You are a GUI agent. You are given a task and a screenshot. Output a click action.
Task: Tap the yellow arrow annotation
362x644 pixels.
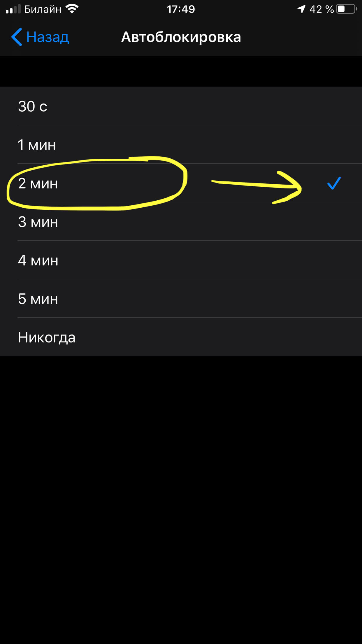tap(256, 187)
